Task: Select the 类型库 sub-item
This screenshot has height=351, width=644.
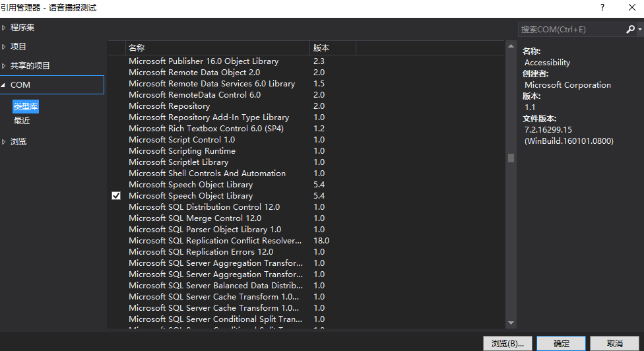Action: pos(26,107)
